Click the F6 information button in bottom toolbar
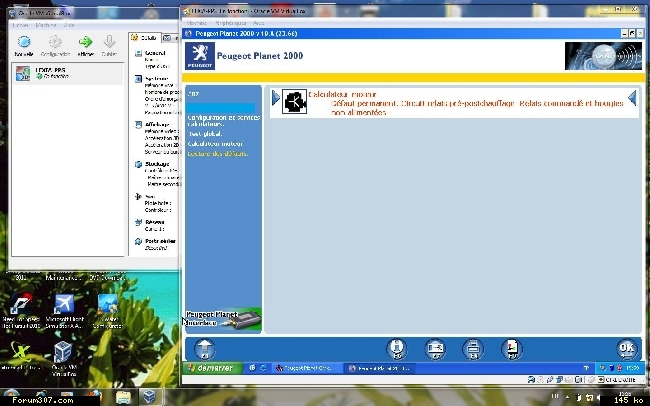 click(x=397, y=349)
